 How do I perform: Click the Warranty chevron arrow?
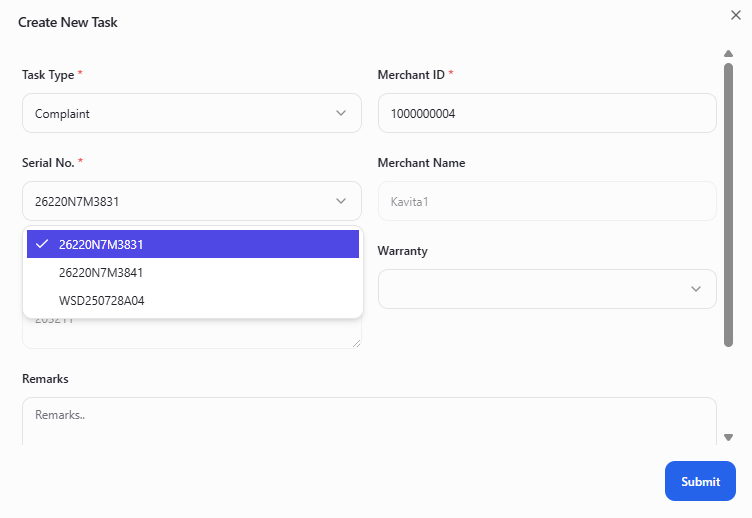coord(696,289)
